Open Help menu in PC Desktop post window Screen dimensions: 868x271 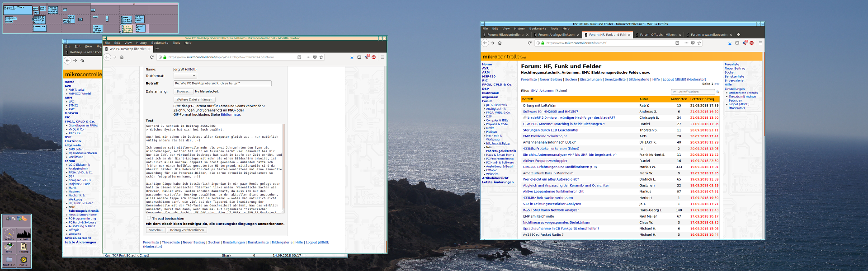pyautogui.click(x=188, y=43)
